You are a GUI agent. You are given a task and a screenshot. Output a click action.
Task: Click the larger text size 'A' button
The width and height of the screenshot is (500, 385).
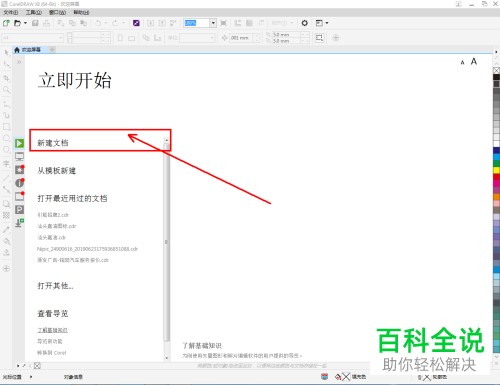pyautogui.click(x=474, y=62)
